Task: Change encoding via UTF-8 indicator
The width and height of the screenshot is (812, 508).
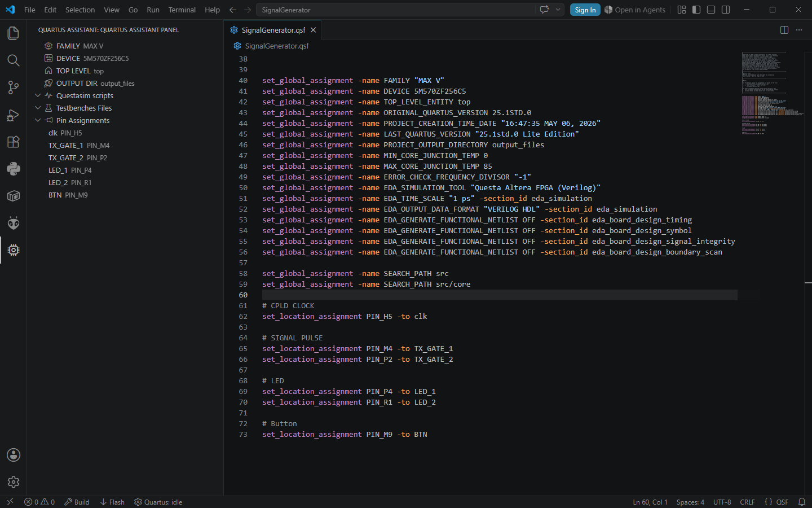Action: [x=722, y=502]
